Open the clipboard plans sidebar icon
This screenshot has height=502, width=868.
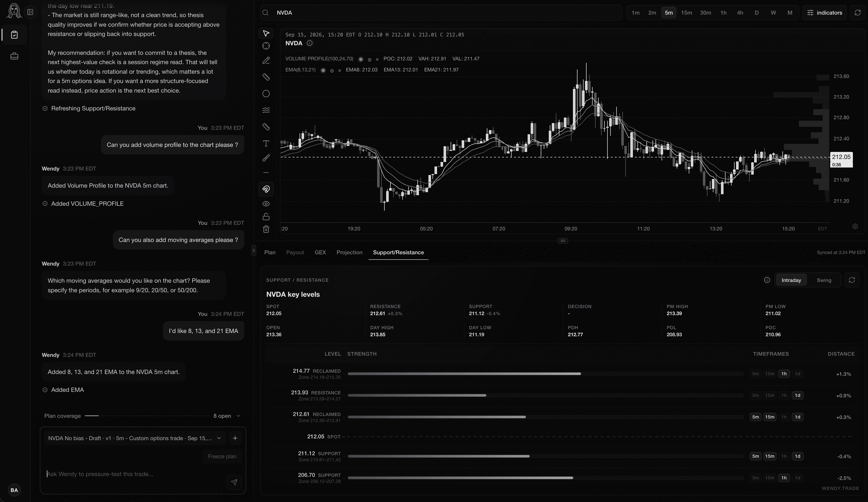pyautogui.click(x=14, y=35)
